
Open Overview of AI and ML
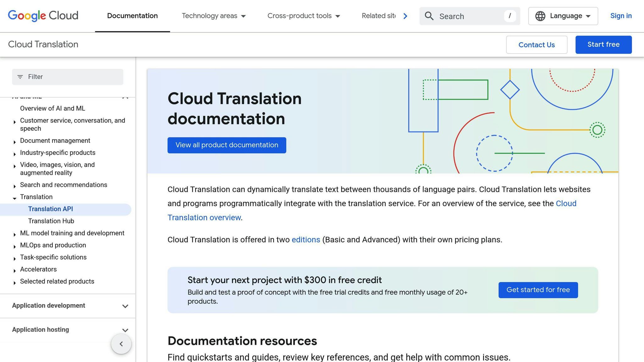[53, 108]
